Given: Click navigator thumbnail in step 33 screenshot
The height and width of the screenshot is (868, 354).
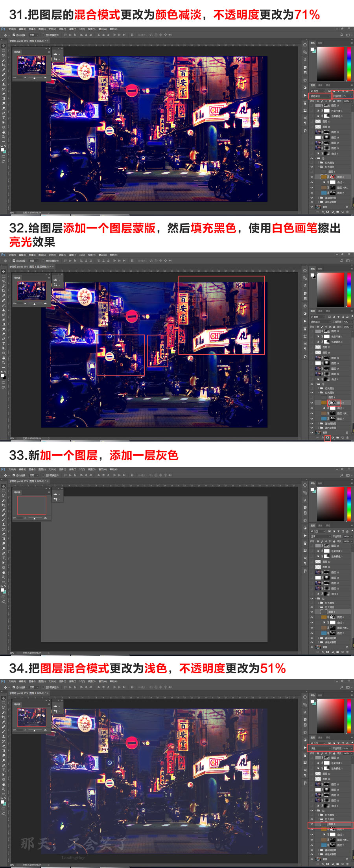Looking at the screenshot, I should 31,505.
